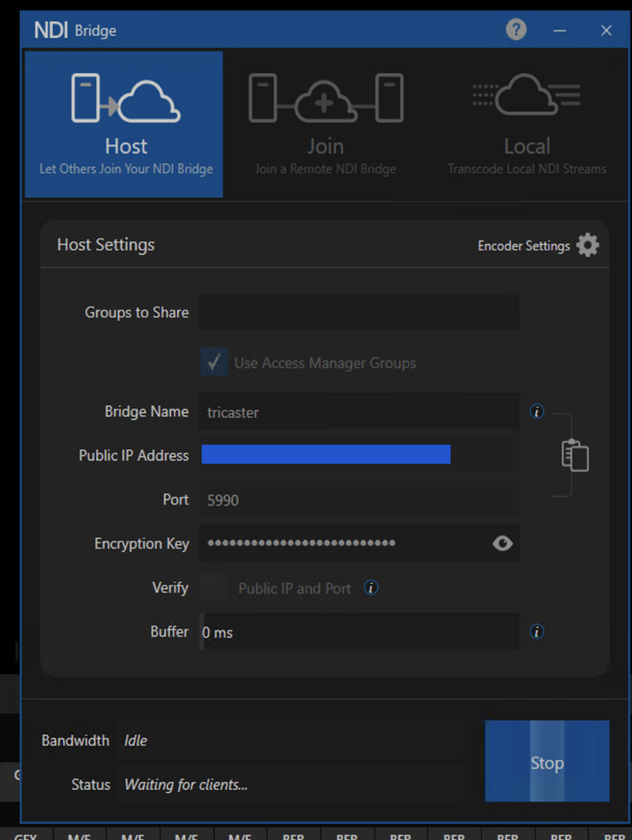Screen dimensions: 632x840
Task: Adjust the Buffer 0 ms slider
Action: [359, 632]
